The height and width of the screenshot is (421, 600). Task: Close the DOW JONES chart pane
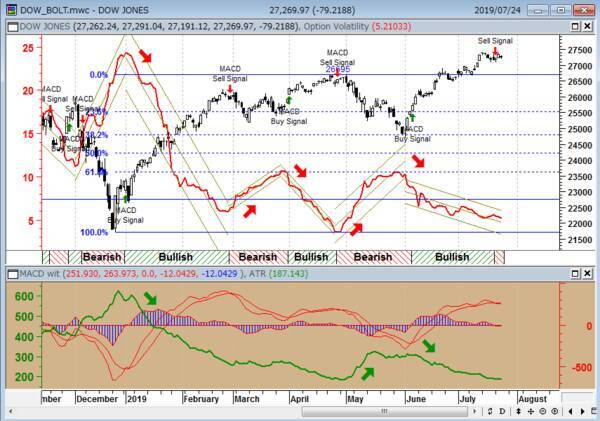point(587,26)
